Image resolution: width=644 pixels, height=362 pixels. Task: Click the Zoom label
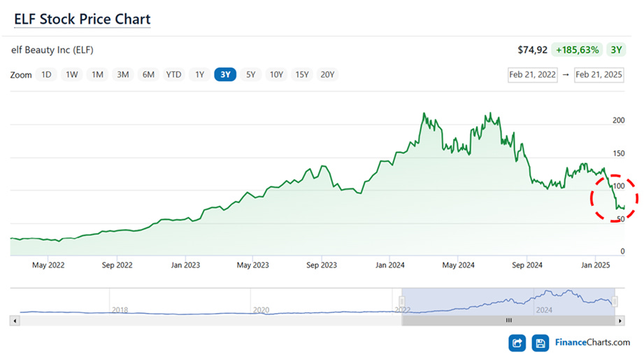point(21,75)
